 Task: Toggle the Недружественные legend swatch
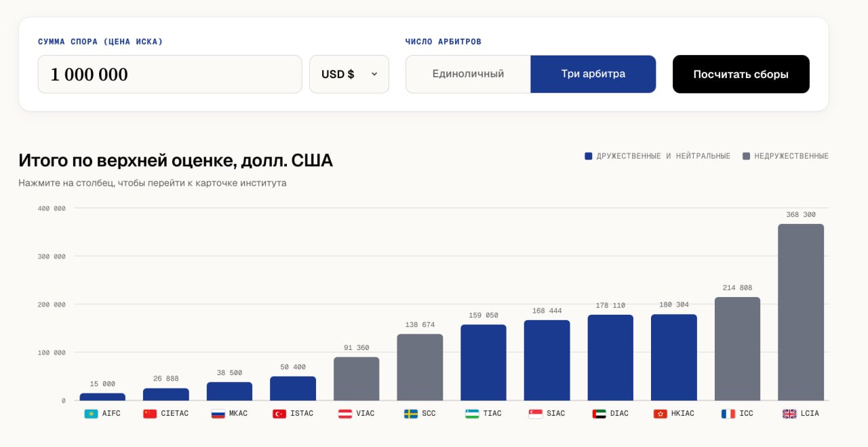click(x=747, y=156)
